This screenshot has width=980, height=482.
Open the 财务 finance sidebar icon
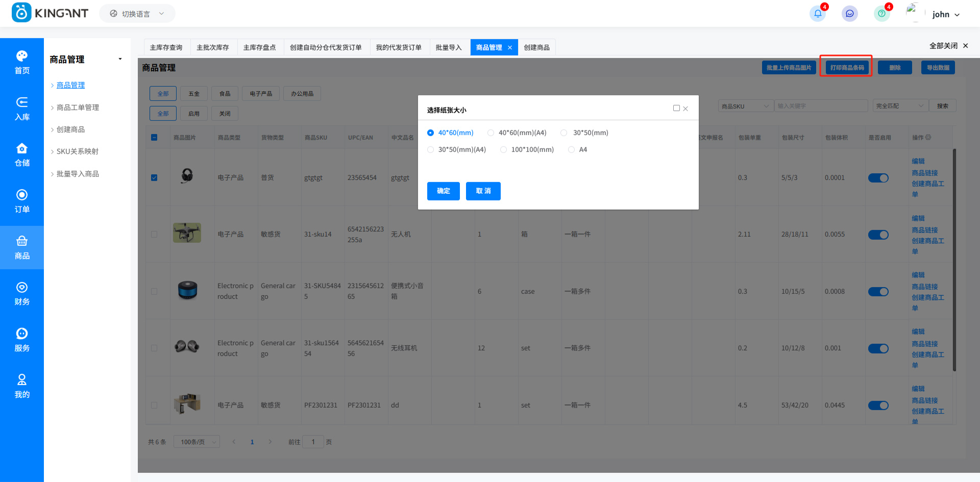click(22, 294)
